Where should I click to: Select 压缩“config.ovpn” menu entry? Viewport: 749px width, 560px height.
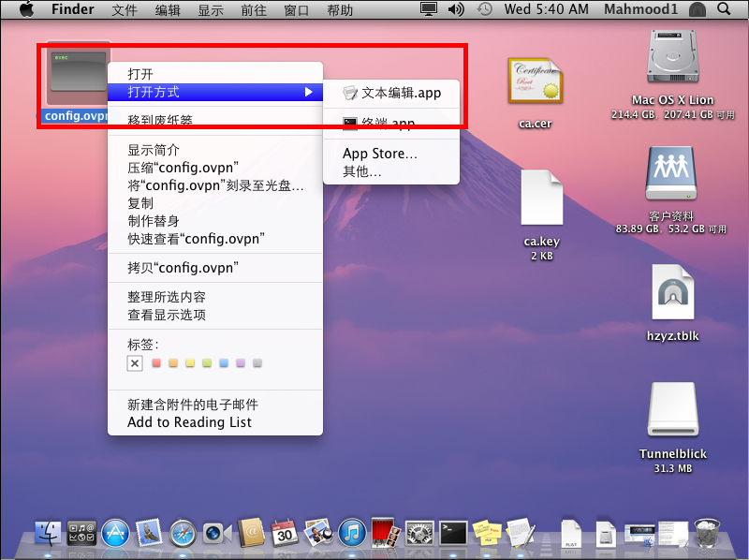(x=215, y=168)
